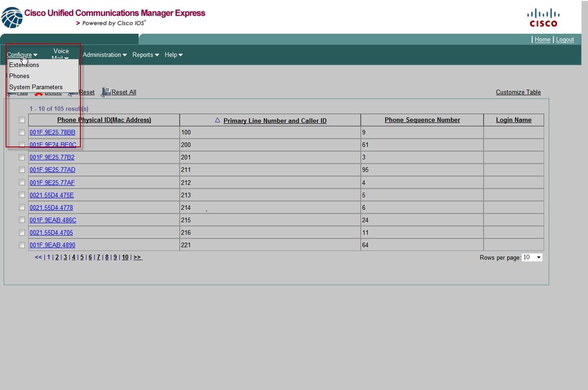
Task: Click the Reset link in toolbar
Action: point(87,92)
